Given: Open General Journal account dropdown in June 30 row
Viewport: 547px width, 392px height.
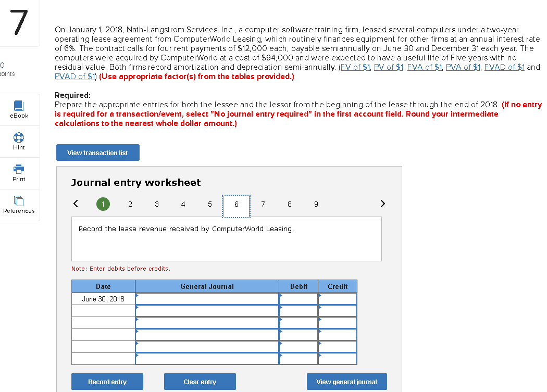Looking at the screenshot, I should click(x=207, y=299).
